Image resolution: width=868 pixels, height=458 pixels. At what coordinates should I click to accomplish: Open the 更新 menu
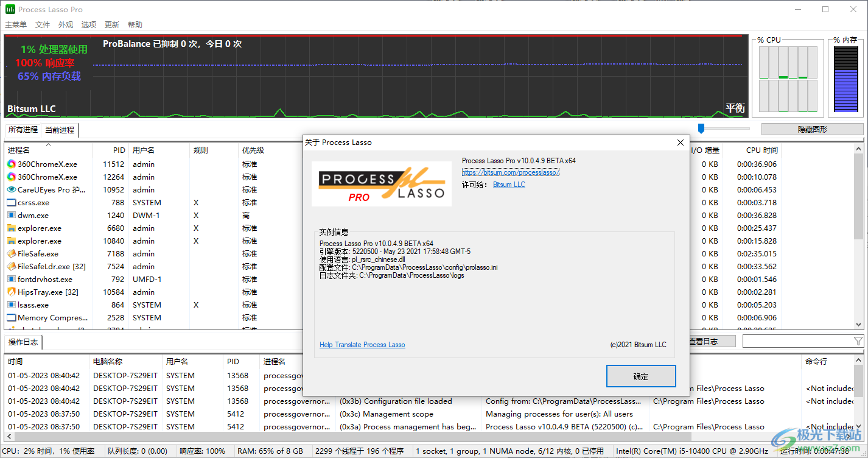pyautogui.click(x=112, y=25)
